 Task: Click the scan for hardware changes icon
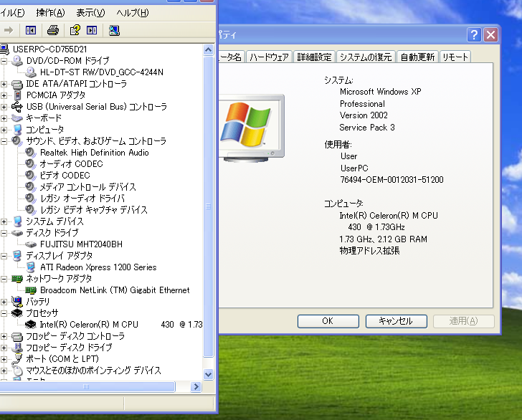114,30
